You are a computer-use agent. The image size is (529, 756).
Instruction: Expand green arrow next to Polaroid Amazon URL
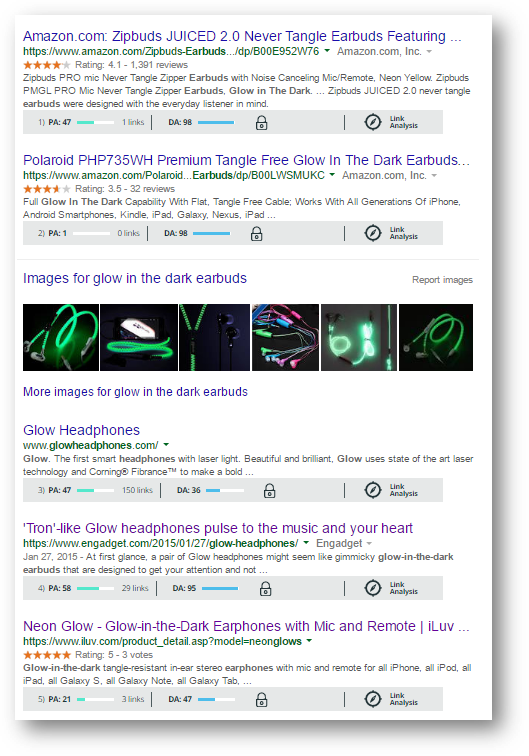[x=332, y=175]
